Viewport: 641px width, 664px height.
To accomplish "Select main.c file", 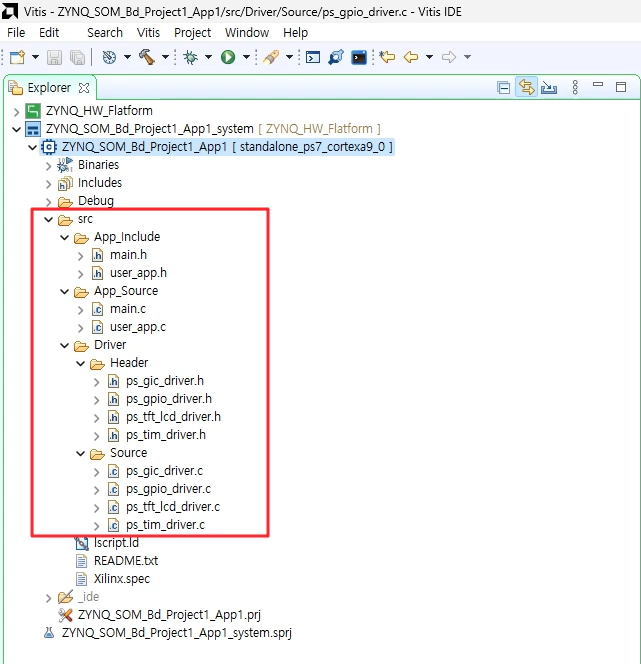I will coord(127,309).
